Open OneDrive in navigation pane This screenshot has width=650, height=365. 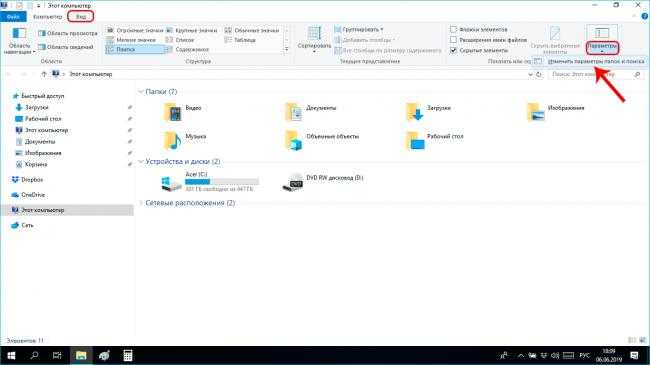tap(28, 195)
